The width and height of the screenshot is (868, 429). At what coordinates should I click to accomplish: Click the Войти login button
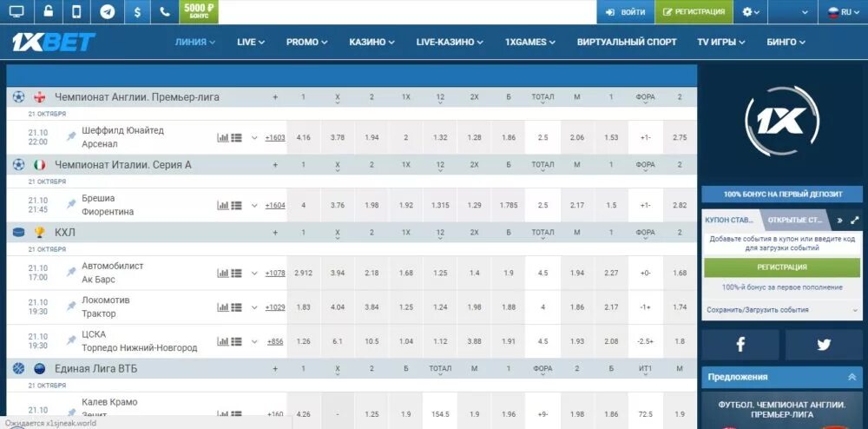[626, 11]
